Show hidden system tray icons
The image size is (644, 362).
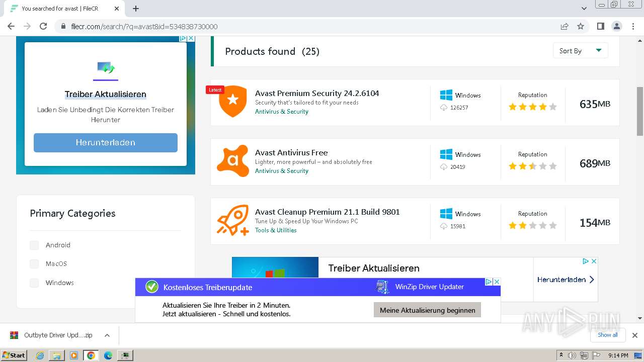click(x=561, y=355)
